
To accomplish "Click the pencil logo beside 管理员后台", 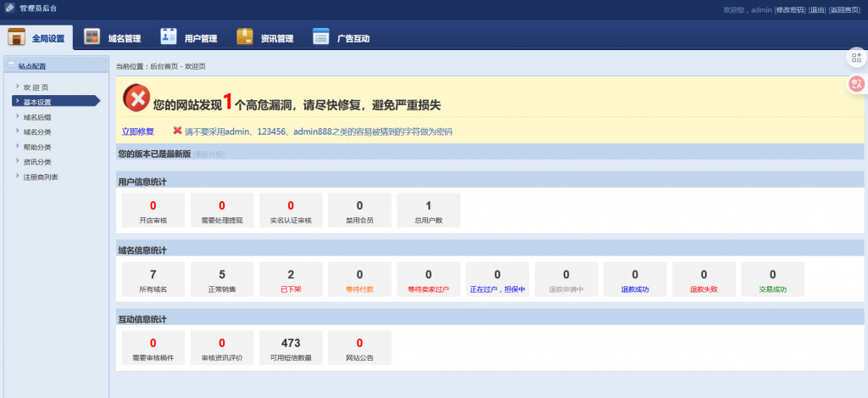I will [x=9, y=8].
